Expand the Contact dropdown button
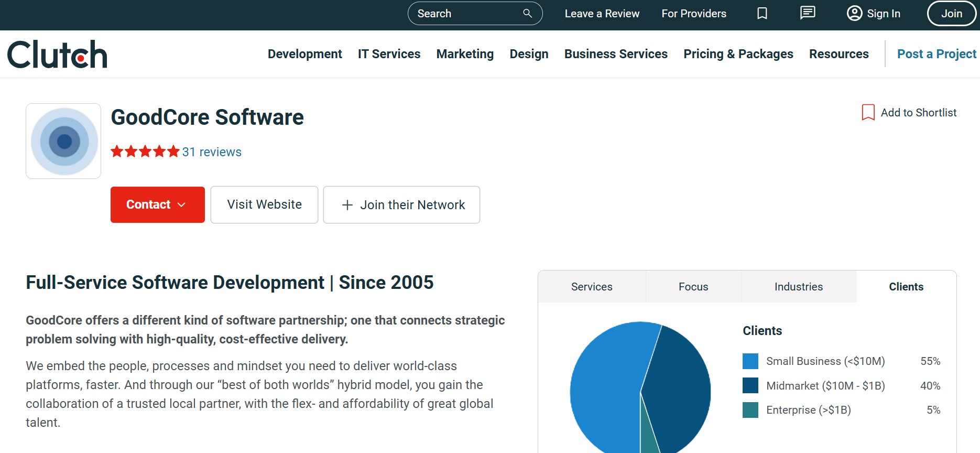 point(157,204)
